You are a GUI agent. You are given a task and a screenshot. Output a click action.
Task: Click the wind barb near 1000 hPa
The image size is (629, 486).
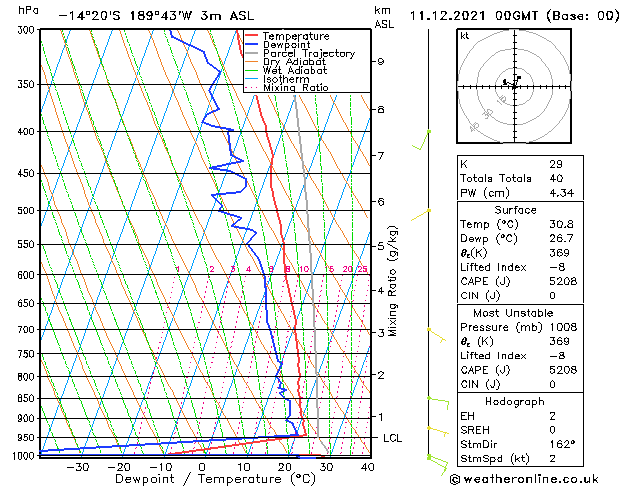tap(437, 464)
